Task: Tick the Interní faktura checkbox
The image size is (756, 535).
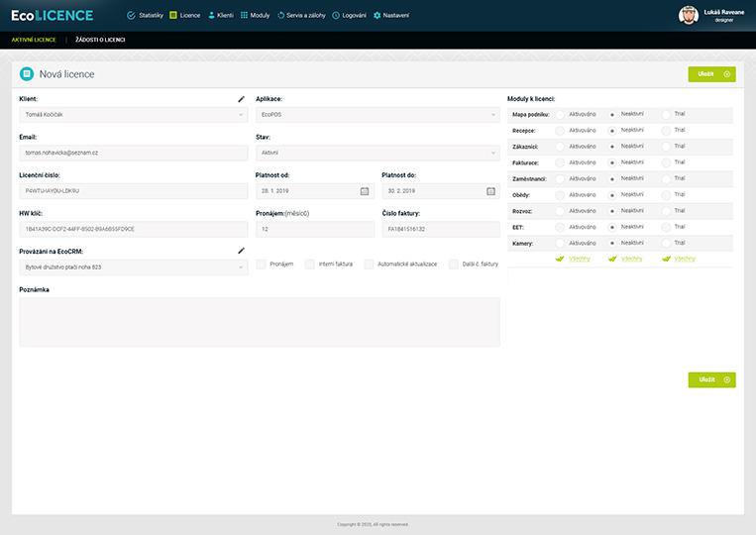Action: tap(310, 265)
